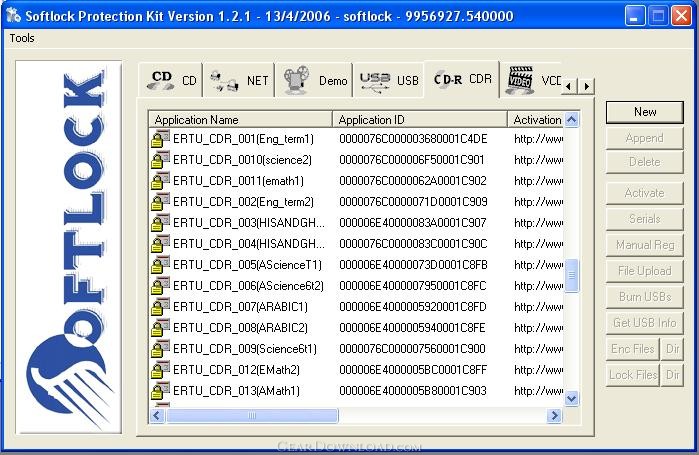Click the New button
This screenshot has height=455, width=699.
[645, 112]
